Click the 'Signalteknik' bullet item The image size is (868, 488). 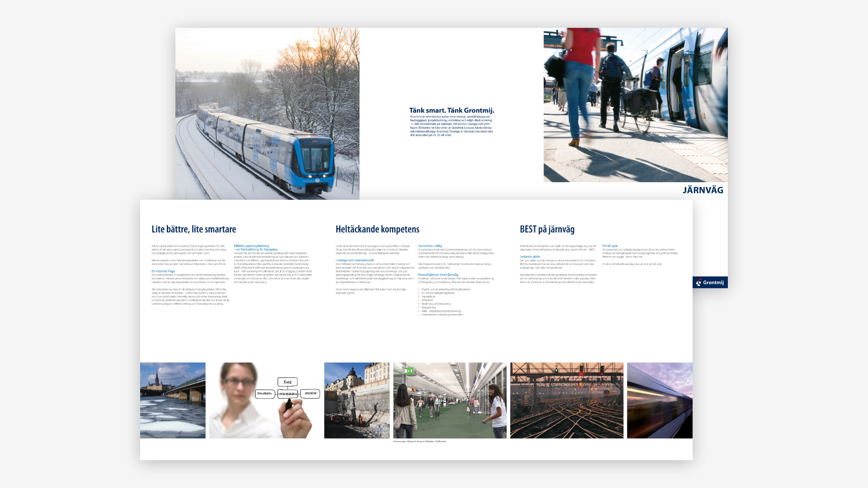(x=428, y=297)
